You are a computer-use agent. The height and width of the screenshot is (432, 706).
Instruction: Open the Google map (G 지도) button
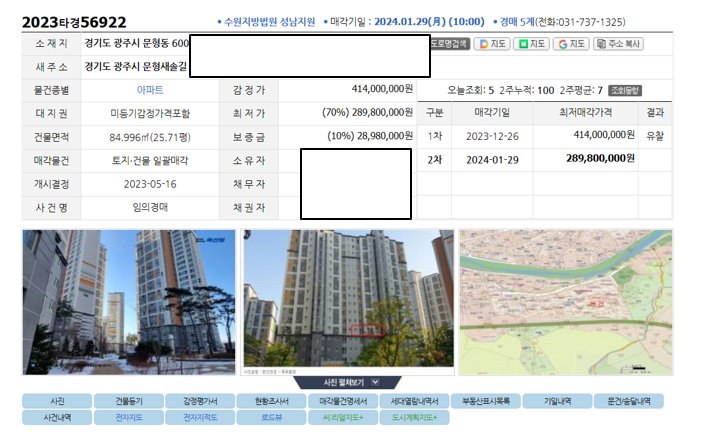coord(571,44)
